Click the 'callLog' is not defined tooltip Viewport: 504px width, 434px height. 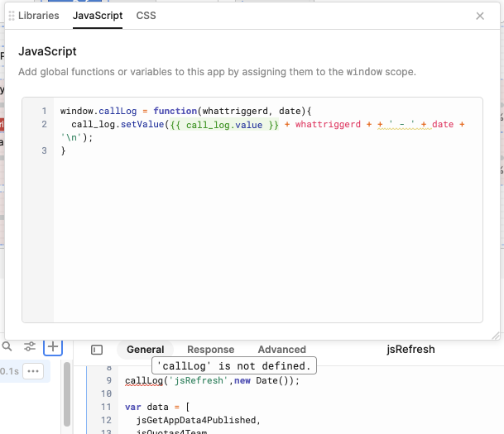click(x=234, y=365)
